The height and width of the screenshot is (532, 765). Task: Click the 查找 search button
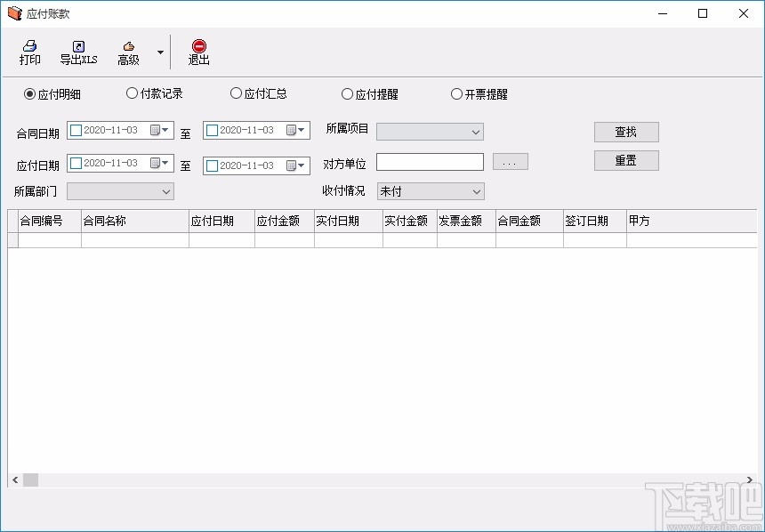tap(626, 132)
